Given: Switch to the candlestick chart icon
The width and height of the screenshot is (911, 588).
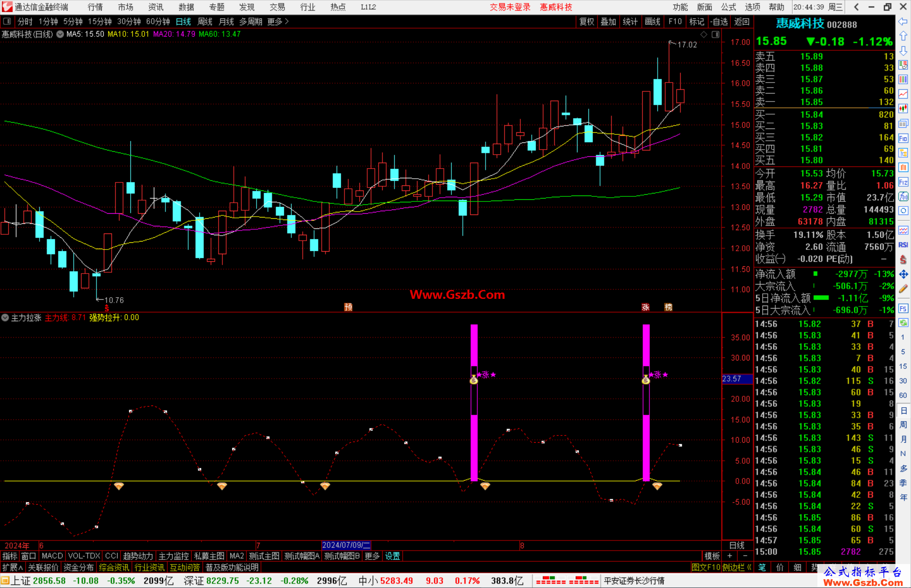Looking at the screenshot, I should (x=903, y=109).
